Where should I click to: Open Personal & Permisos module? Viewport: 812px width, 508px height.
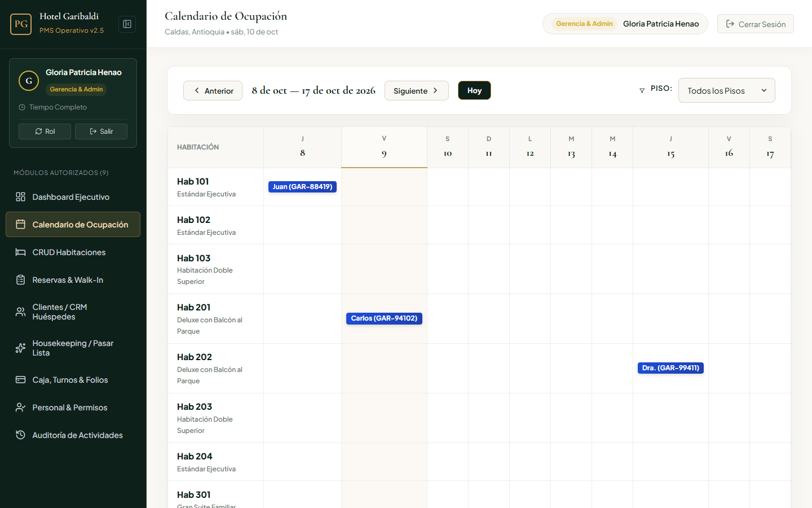point(73,408)
